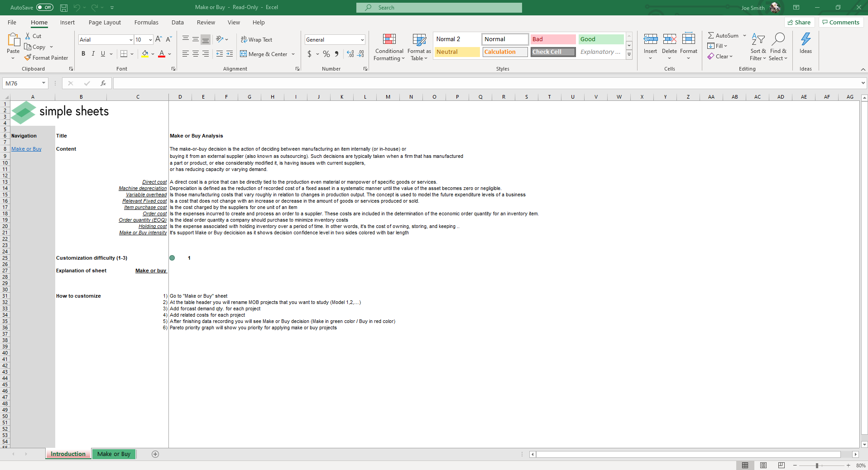This screenshot has height=470, width=868.
Task: Click the Sort & Filter icon
Action: (758, 39)
